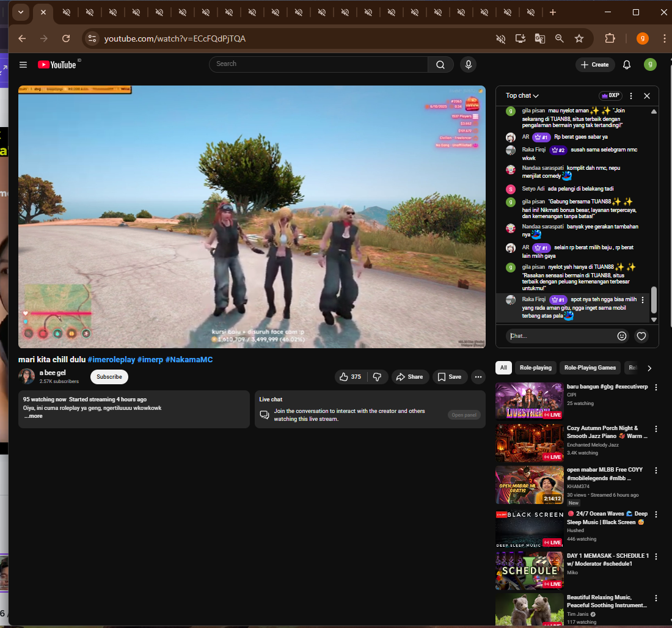The height and width of the screenshot is (628, 672).
Task: Expand the Top chat dropdown
Action: tap(522, 95)
